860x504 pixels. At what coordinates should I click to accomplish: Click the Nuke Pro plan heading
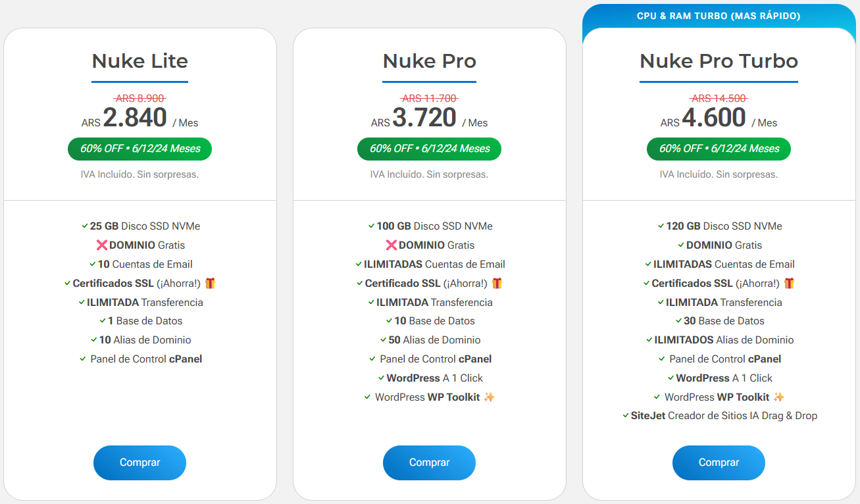coord(430,61)
